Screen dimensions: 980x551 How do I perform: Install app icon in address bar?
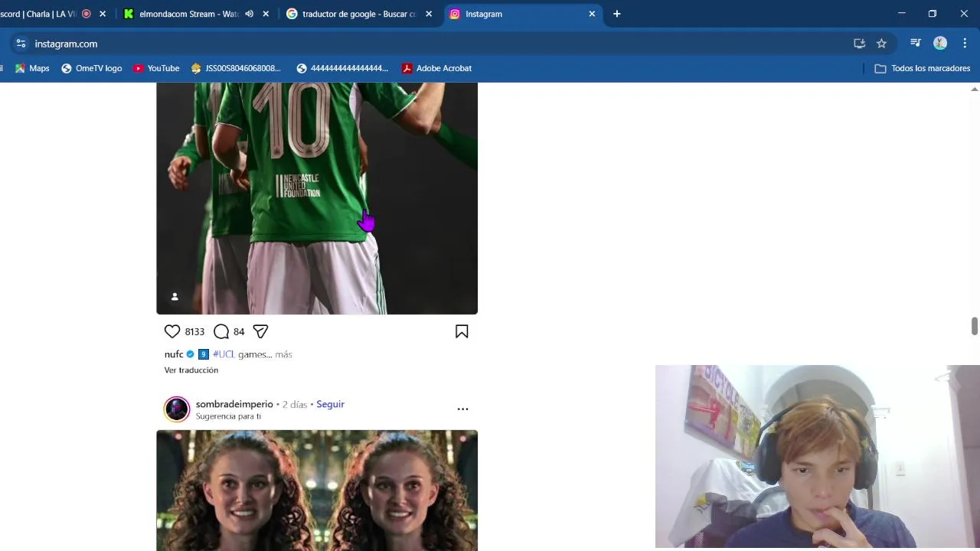(859, 44)
